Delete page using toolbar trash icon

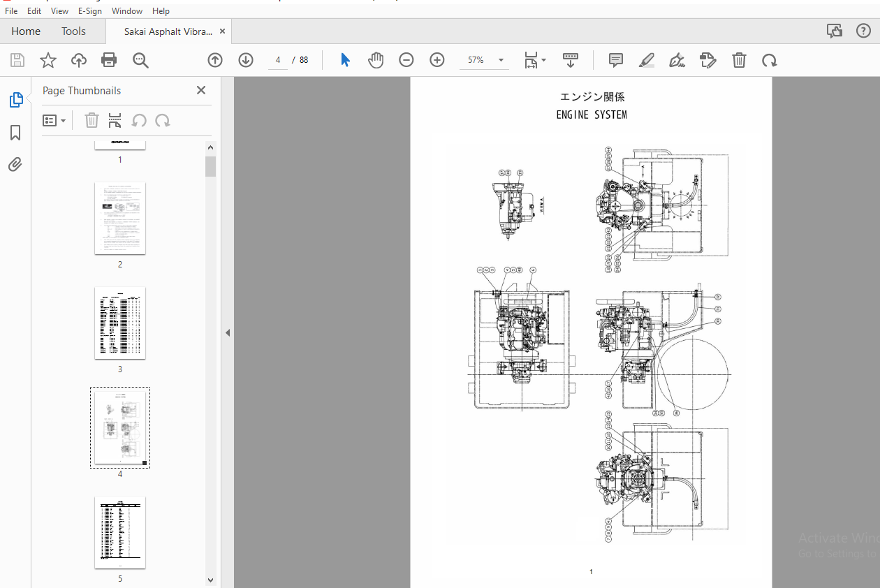(x=739, y=60)
